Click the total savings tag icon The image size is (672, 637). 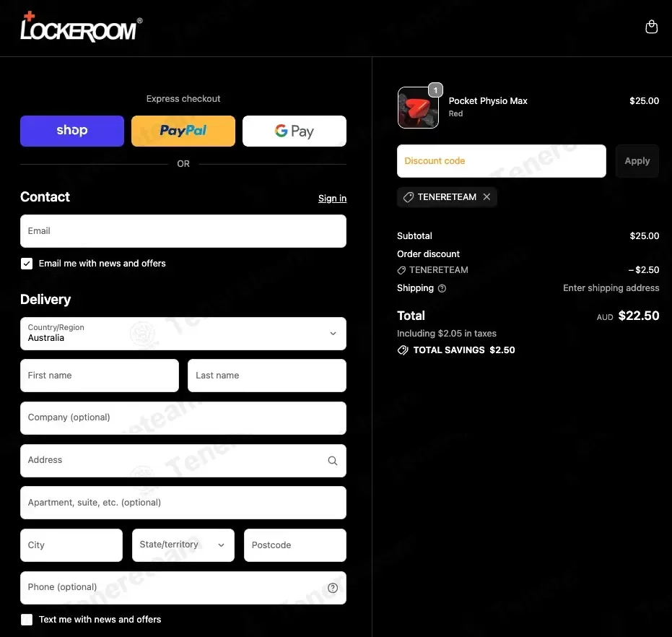pyautogui.click(x=403, y=350)
